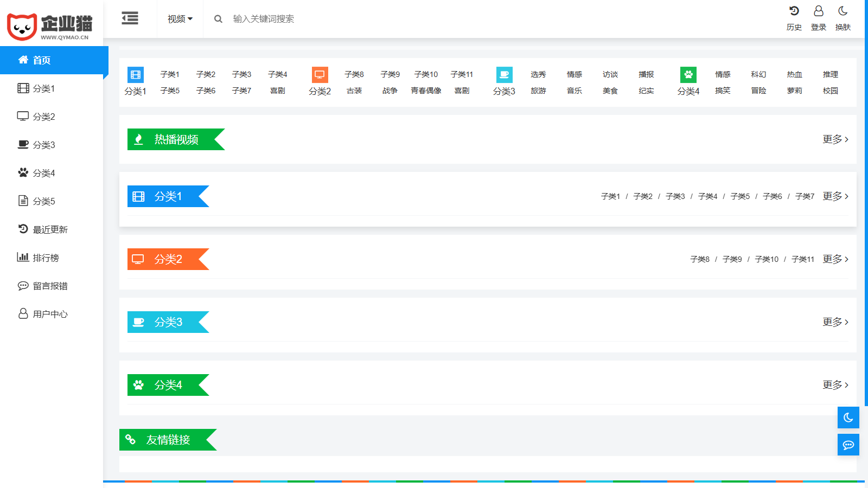The height and width of the screenshot is (488, 868).
Task: Click the 子类10 link in 分类2 section header
Action: (766, 259)
